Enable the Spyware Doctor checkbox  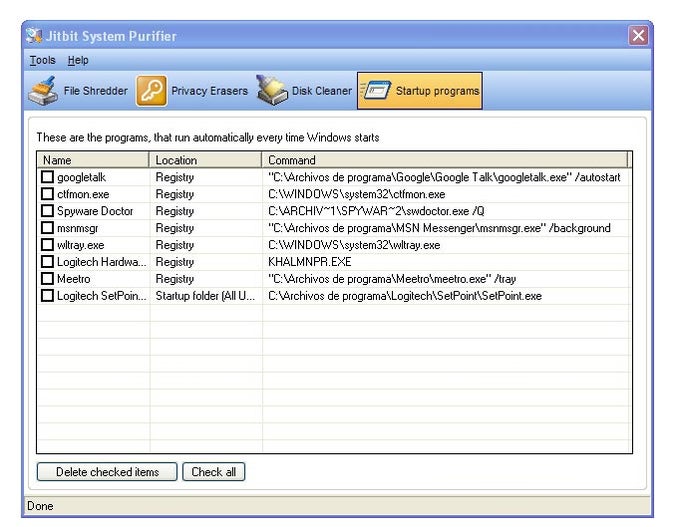tap(47, 211)
